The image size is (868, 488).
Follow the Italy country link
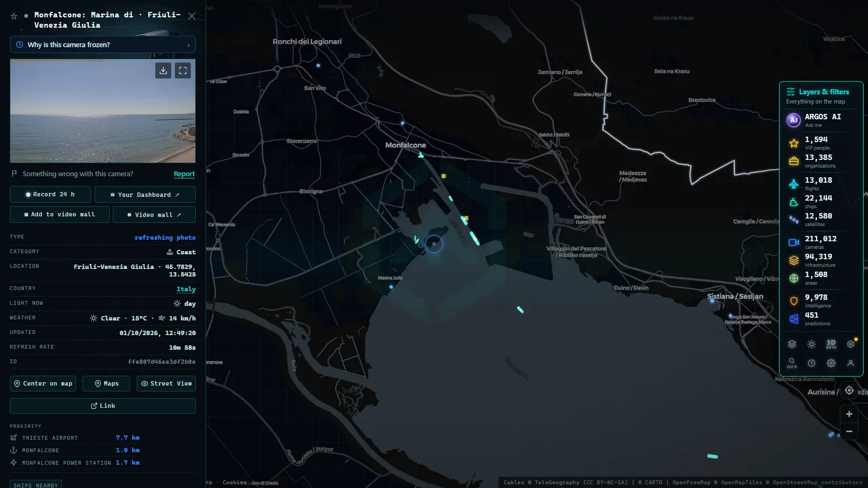click(186, 289)
